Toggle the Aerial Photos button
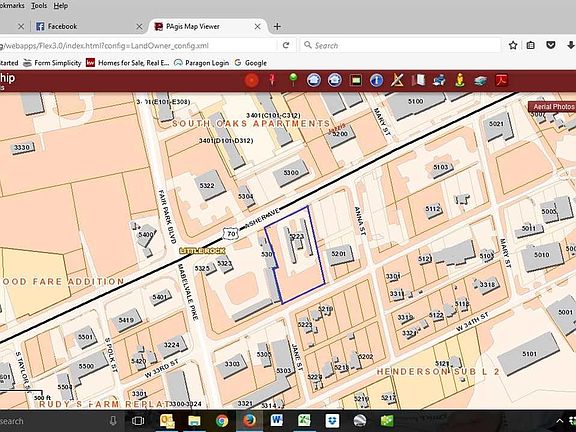Viewport: 576px width, 432px height. 552,107
